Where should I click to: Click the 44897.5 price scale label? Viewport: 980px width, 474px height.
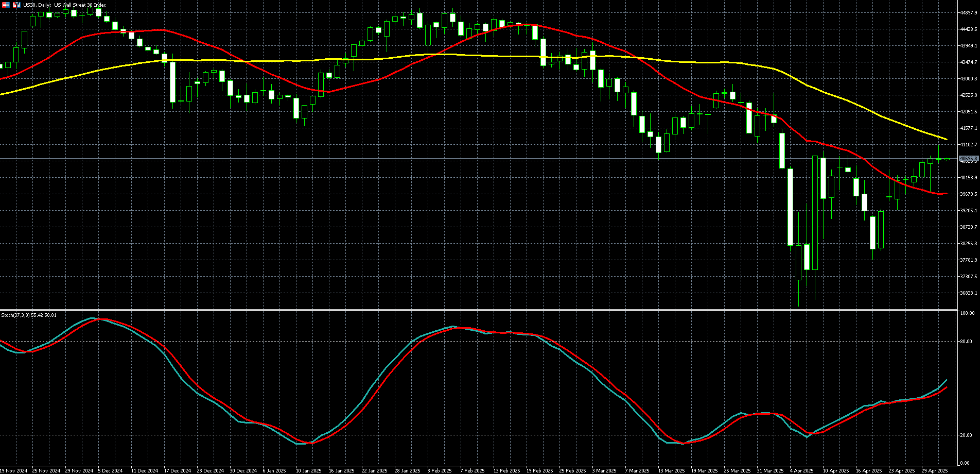coord(969,13)
